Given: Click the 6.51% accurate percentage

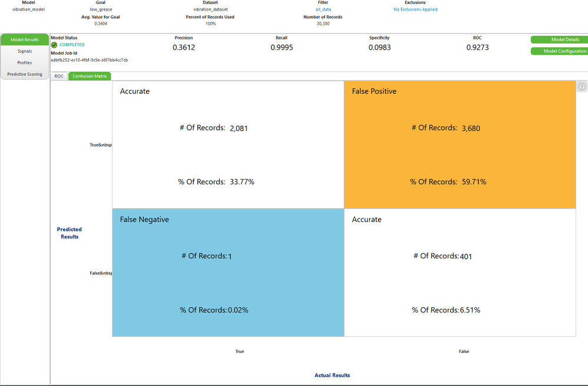Looking at the screenshot, I should pyautogui.click(x=470, y=310).
